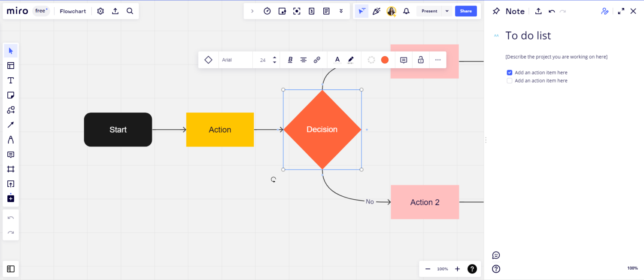This screenshot has height=280, width=644.
Task: Open text alignment options
Action: coord(303,60)
